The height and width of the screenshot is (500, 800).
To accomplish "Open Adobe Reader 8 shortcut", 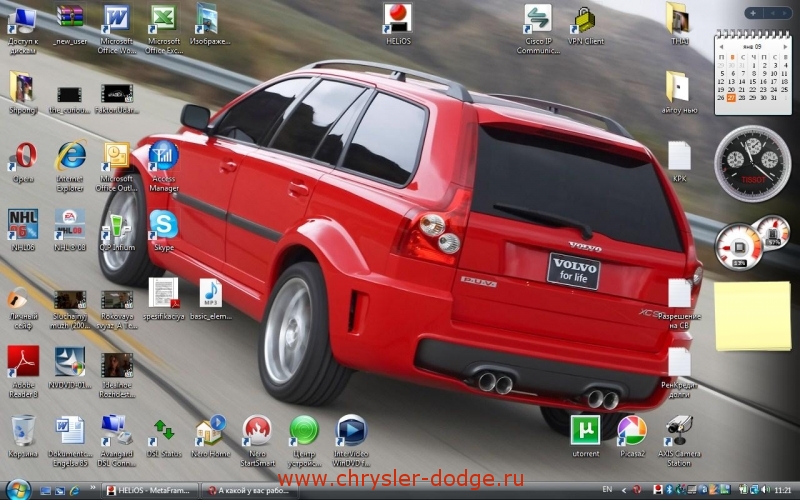I will [22, 361].
